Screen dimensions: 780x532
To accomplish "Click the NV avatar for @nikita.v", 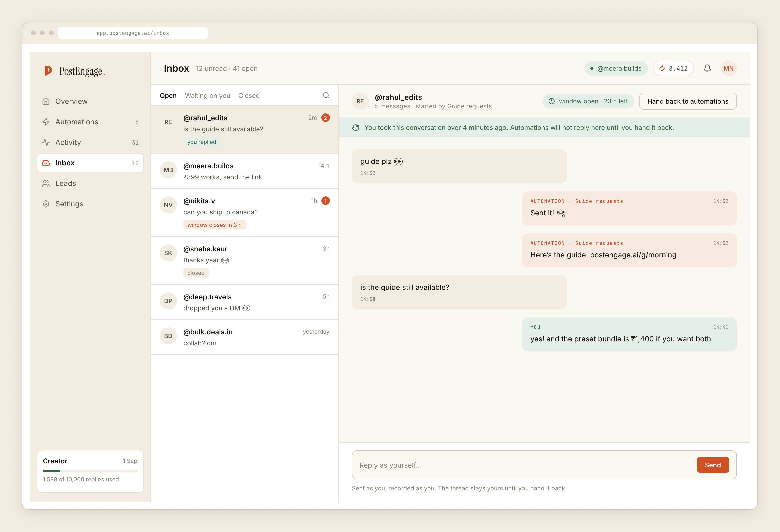I will tap(168, 205).
